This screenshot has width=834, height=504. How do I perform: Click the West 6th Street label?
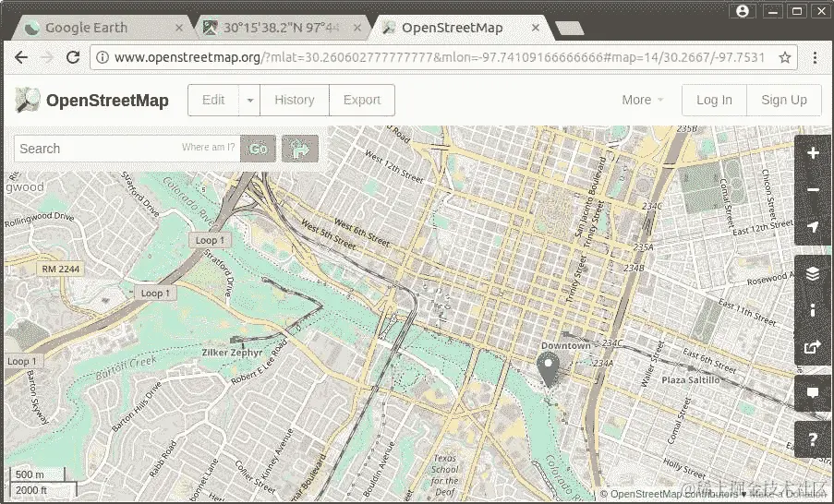pyautogui.click(x=362, y=233)
